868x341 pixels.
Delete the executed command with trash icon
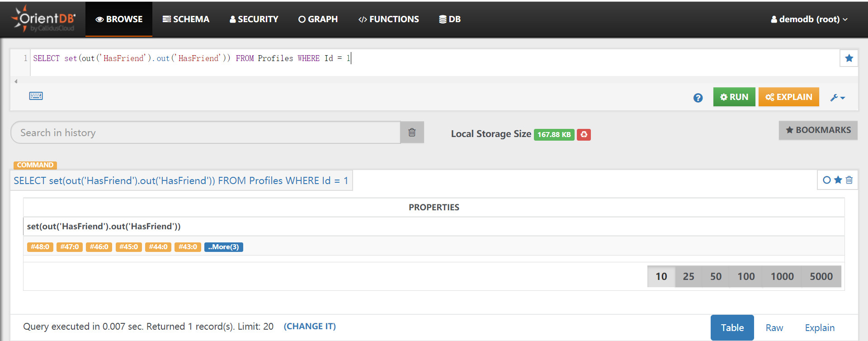pyautogui.click(x=849, y=180)
